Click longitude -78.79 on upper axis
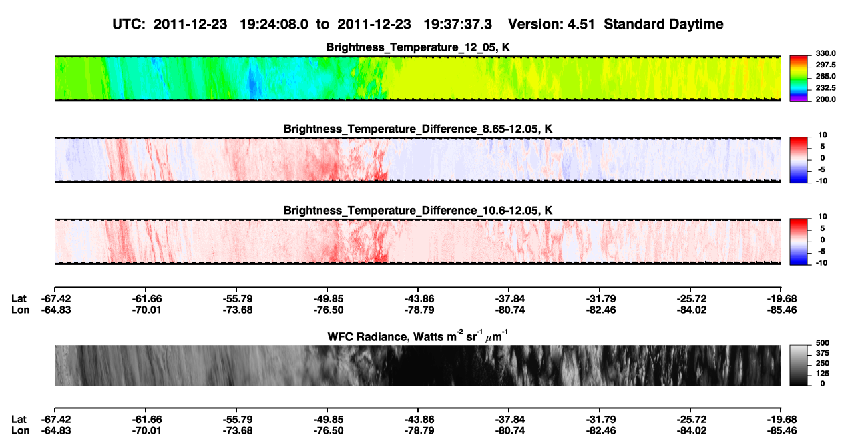Image resolution: width=868 pixels, height=445 pixels. [418, 310]
